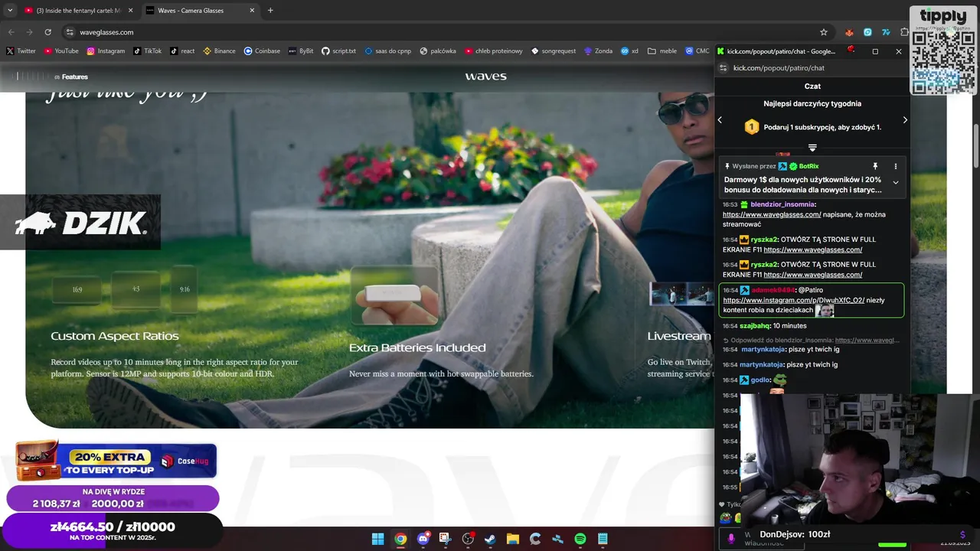The width and height of the screenshot is (980, 551).
Task: Click username godlo in chat
Action: coord(759,380)
